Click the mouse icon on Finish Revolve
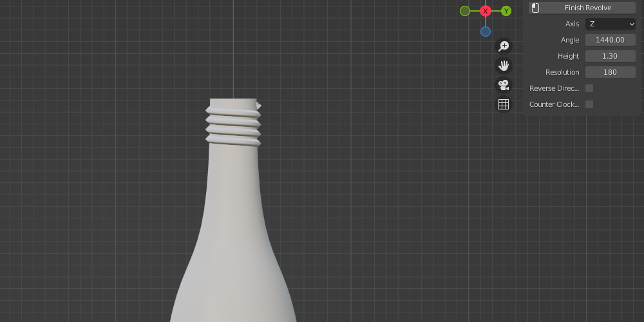Image resolution: width=644 pixels, height=322 pixels. click(535, 8)
